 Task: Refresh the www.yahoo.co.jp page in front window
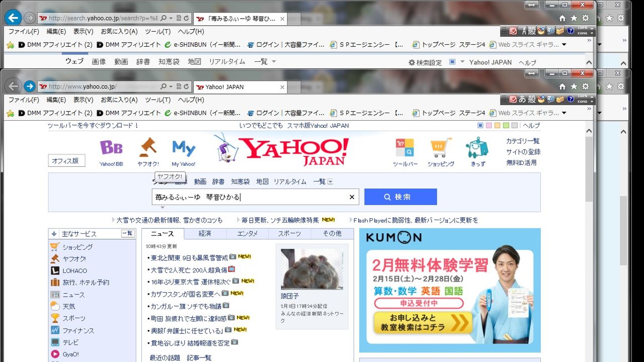pyautogui.click(x=187, y=87)
